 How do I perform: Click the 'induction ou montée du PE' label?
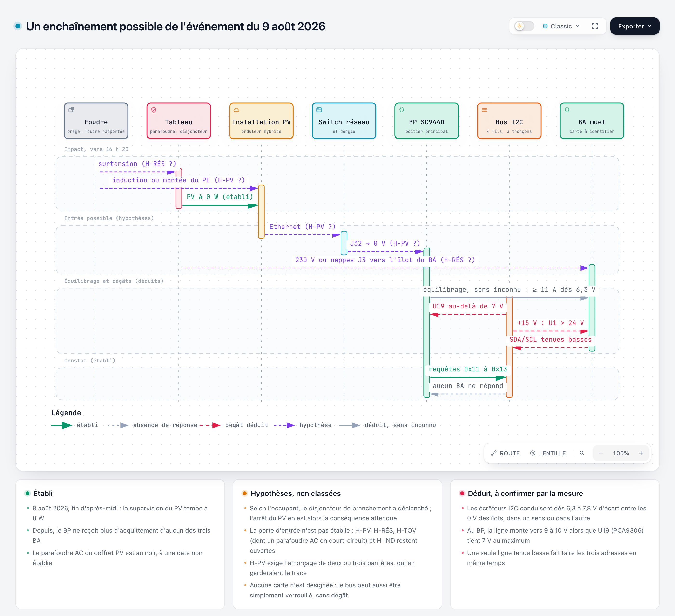(x=178, y=180)
